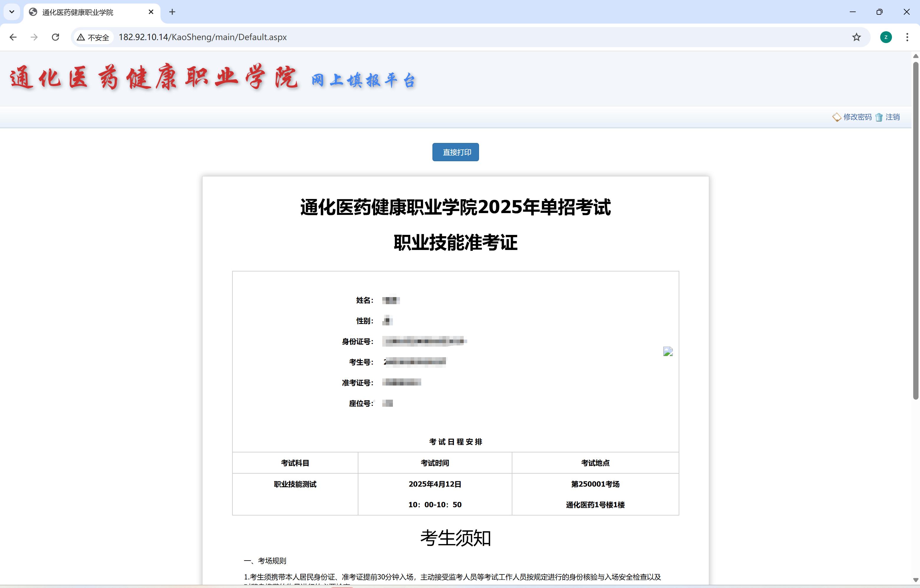Image resolution: width=920 pixels, height=588 pixels.
Task: Click the 网上填报平台 blue title text
Action: (363, 80)
